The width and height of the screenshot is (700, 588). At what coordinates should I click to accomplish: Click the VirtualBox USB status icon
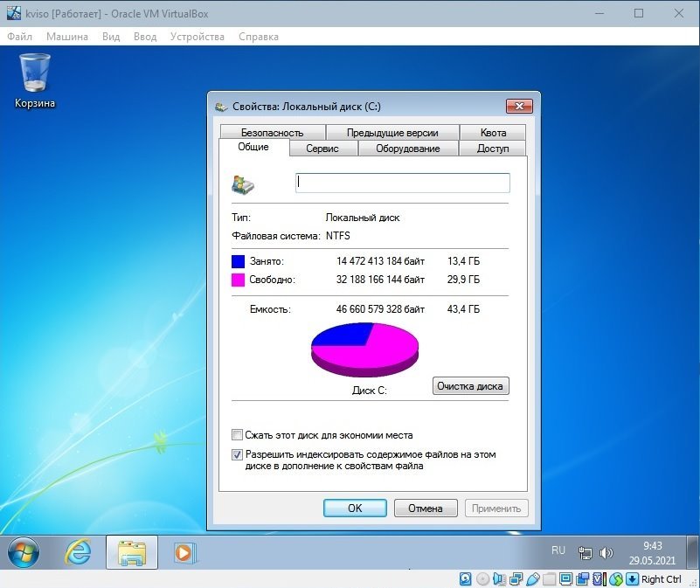pos(532,579)
